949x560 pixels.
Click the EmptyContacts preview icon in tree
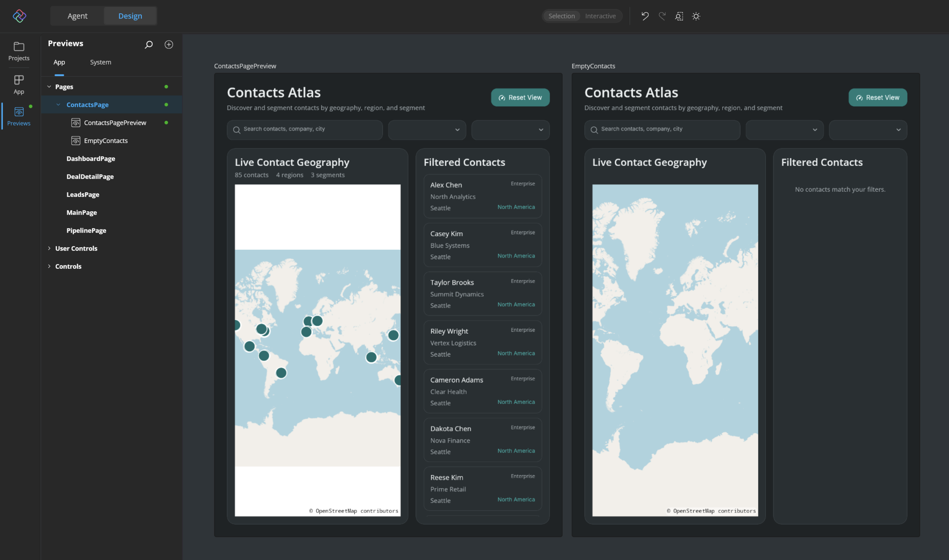pyautogui.click(x=76, y=141)
